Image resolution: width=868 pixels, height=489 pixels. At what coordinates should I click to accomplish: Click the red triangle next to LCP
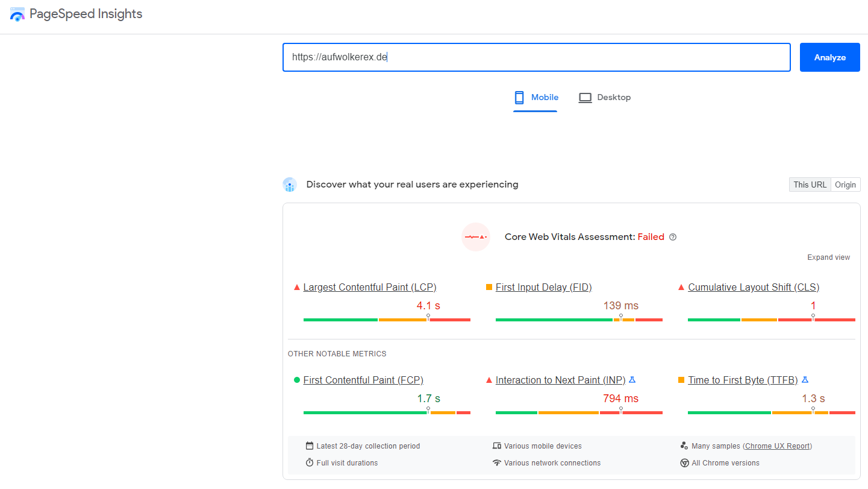(296, 287)
